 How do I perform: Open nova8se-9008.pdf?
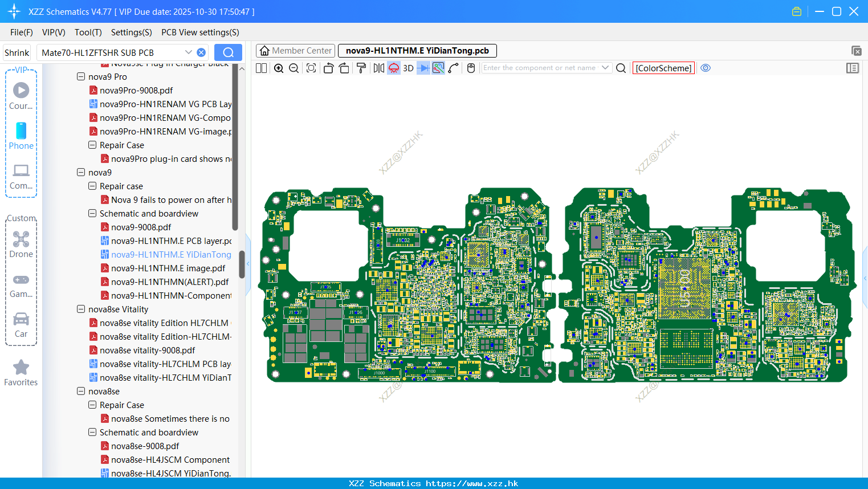(140, 446)
